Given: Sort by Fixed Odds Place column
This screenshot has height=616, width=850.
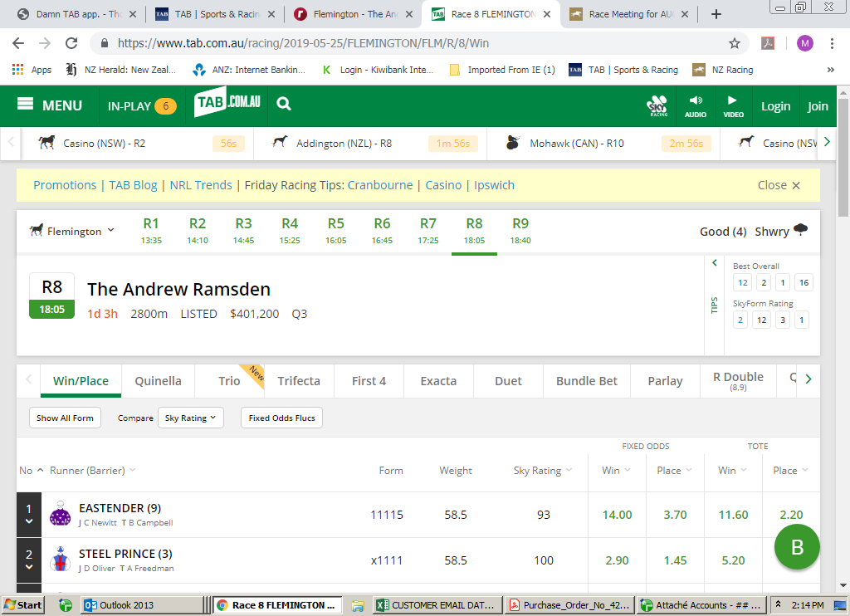Looking at the screenshot, I should click(x=674, y=470).
